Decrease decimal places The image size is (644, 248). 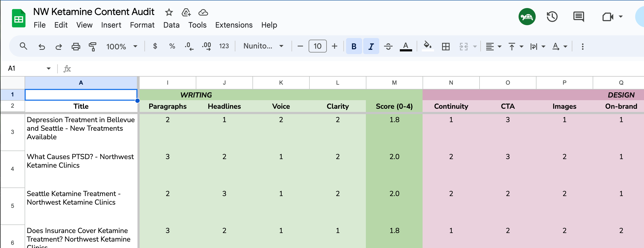[189, 46]
